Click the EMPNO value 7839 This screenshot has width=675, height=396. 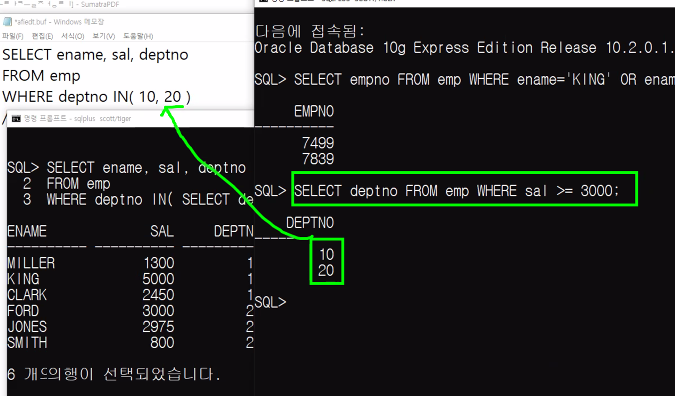point(318,159)
